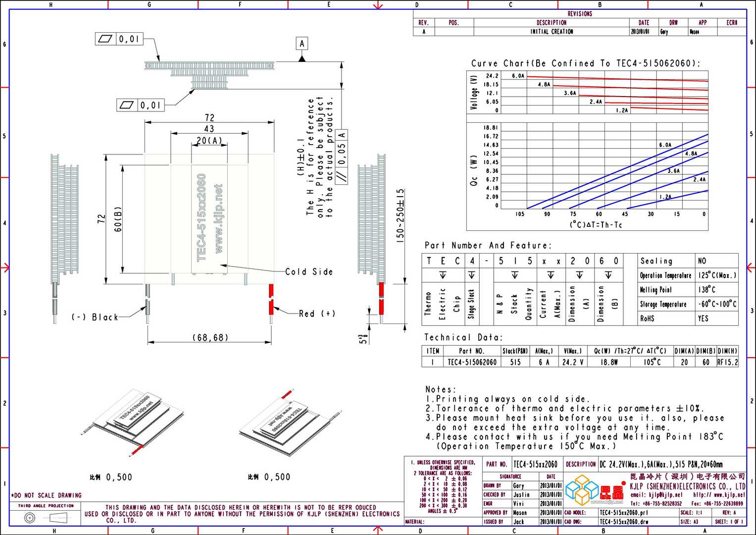Click the arrow above Thermo Electric Chip label

pyautogui.click(x=443, y=275)
